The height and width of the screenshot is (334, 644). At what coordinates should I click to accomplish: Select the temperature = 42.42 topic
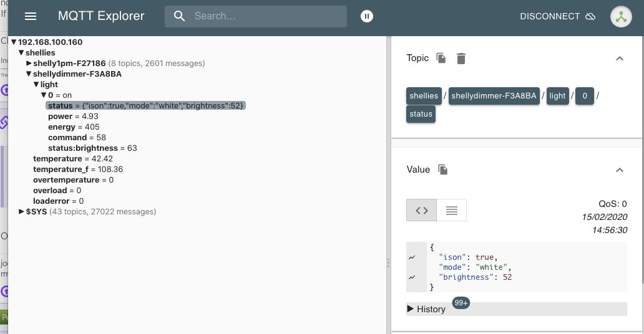(72, 159)
